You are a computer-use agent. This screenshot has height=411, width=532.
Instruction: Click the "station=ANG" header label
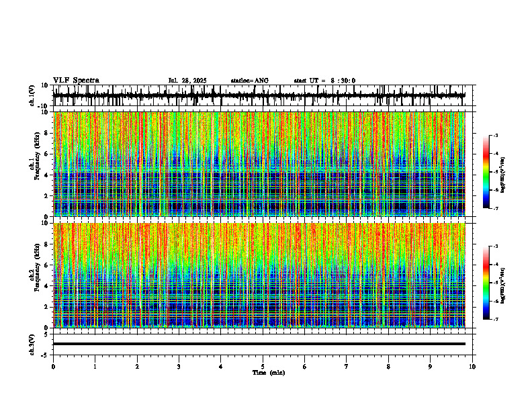click(x=250, y=81)
